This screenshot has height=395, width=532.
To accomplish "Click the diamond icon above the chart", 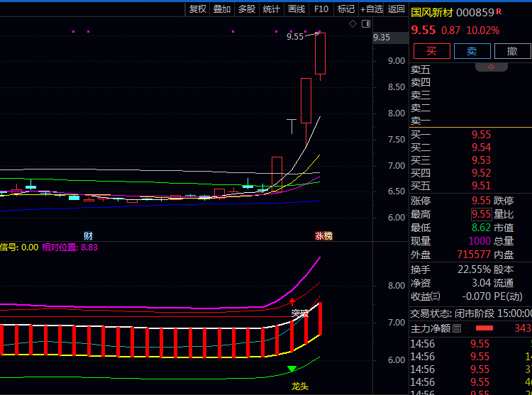I will [x=353, y=24].
